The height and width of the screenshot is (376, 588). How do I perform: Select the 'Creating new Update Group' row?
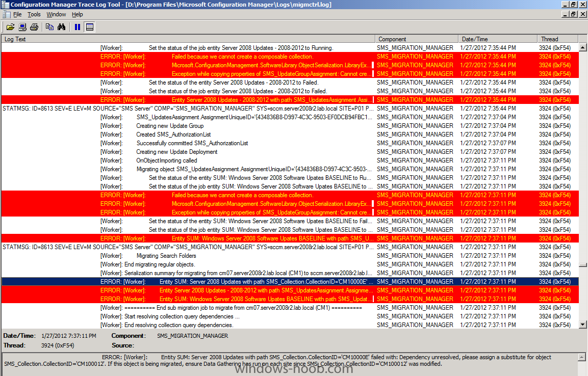pyautogui.click(x=290, y=126)
